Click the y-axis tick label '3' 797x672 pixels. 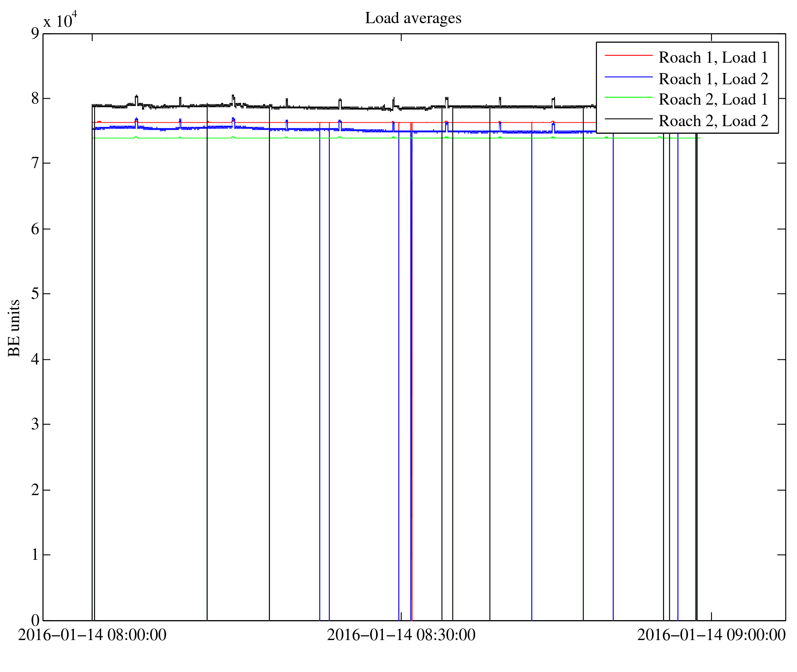click(35, 424)
